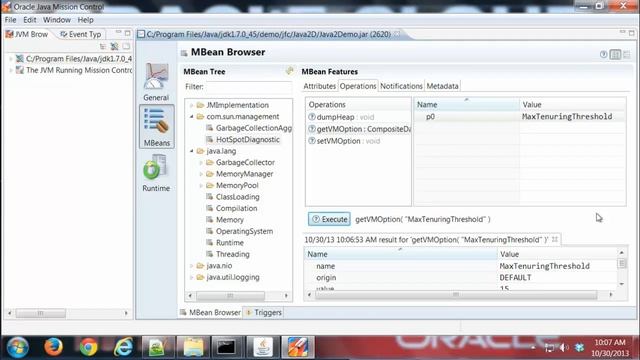Open the Runtime tab group icon
Screen dimensions: 640x360
tap(156, 173)
